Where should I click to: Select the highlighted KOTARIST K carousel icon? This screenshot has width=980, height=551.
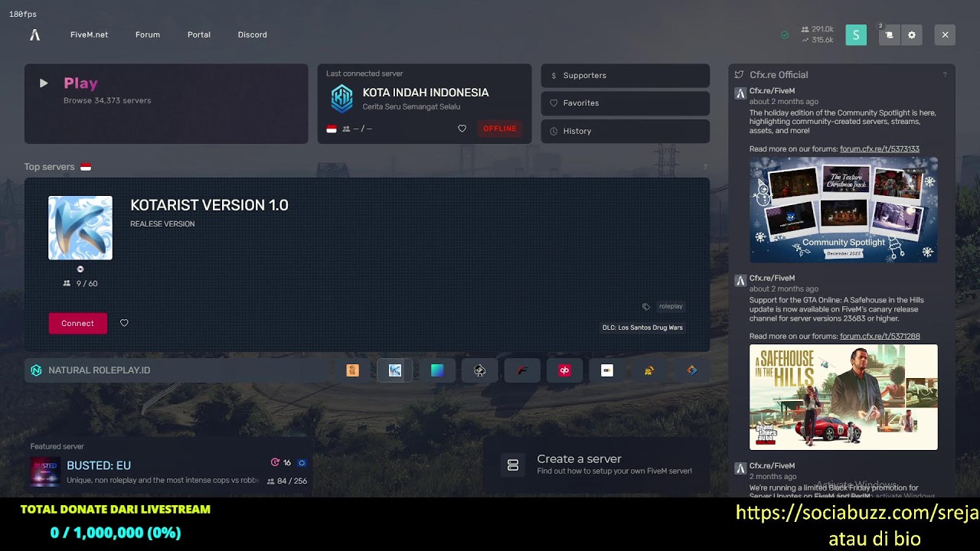click(395, 370)
